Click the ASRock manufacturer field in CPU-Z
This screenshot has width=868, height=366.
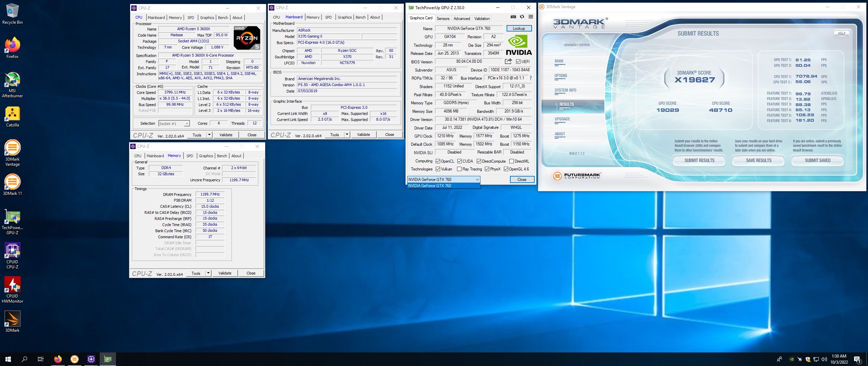(347, 30)
